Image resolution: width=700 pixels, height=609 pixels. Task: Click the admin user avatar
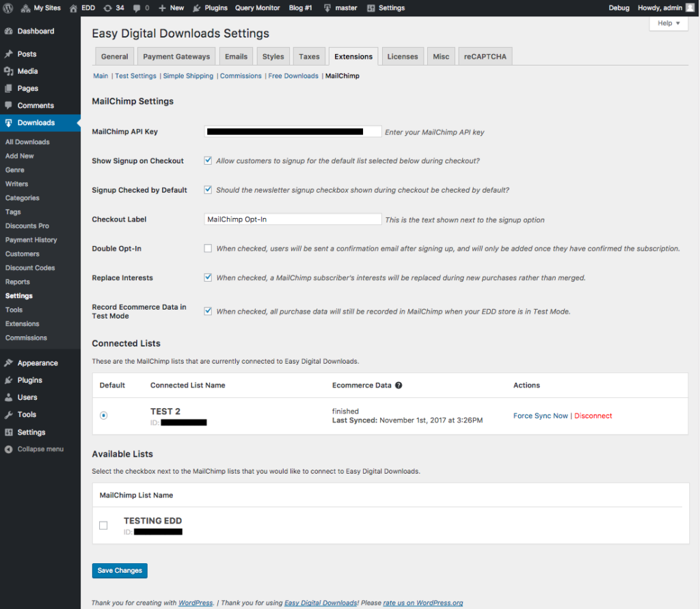coord(690,8)
